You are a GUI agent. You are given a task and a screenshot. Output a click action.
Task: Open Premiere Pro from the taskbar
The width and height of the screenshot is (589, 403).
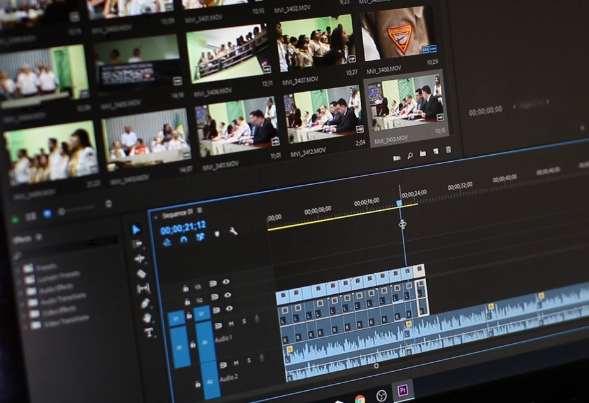click(x=403, y=390)
